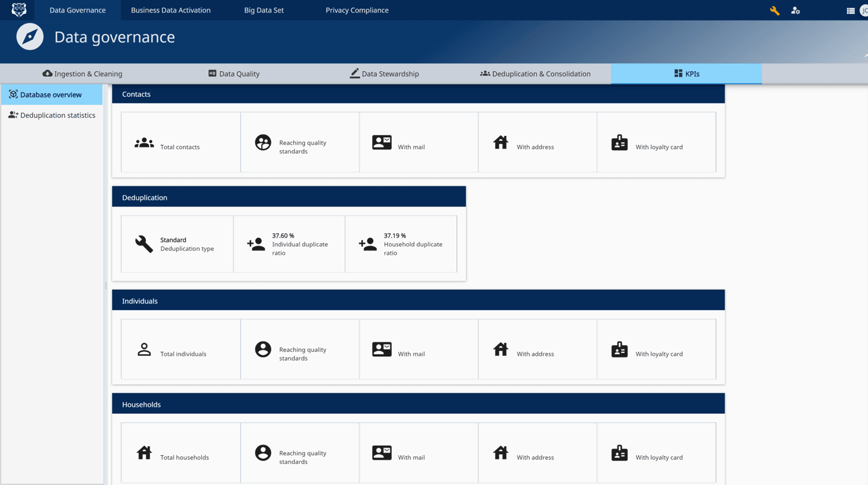Click the list menu icon at top right
Image resolution: width=868 pixels, height=485 pixels.
(850, 10)
